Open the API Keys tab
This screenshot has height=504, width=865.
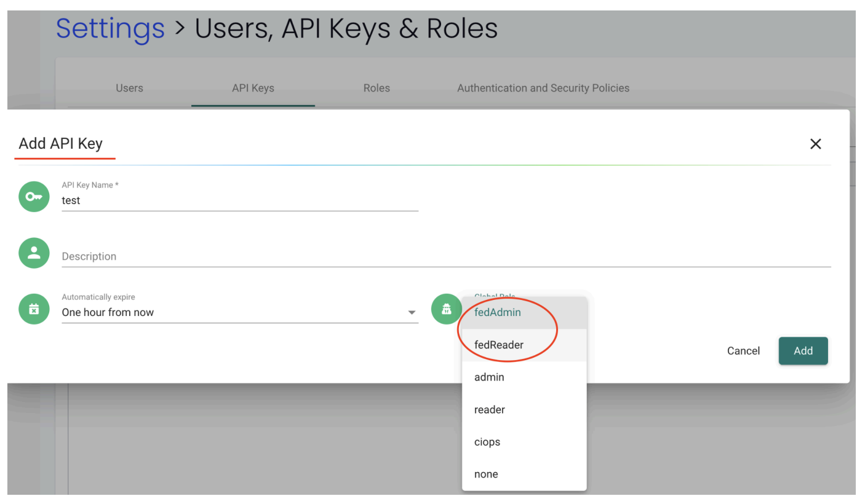(253, 88)
